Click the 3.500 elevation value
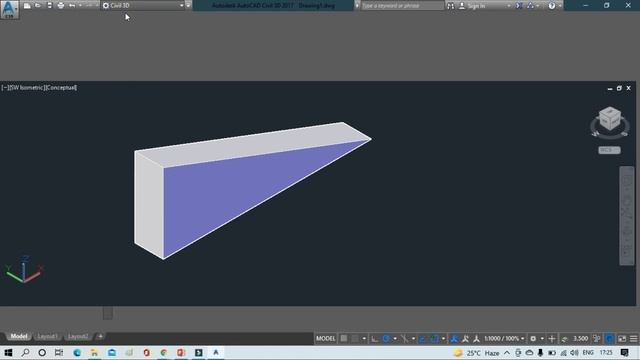 [x=580, y=338]
